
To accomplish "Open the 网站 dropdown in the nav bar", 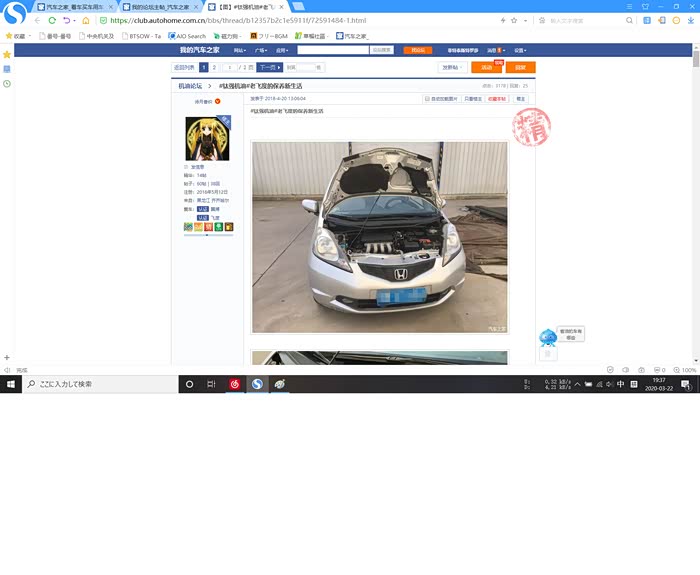I will tap(240, 50).
